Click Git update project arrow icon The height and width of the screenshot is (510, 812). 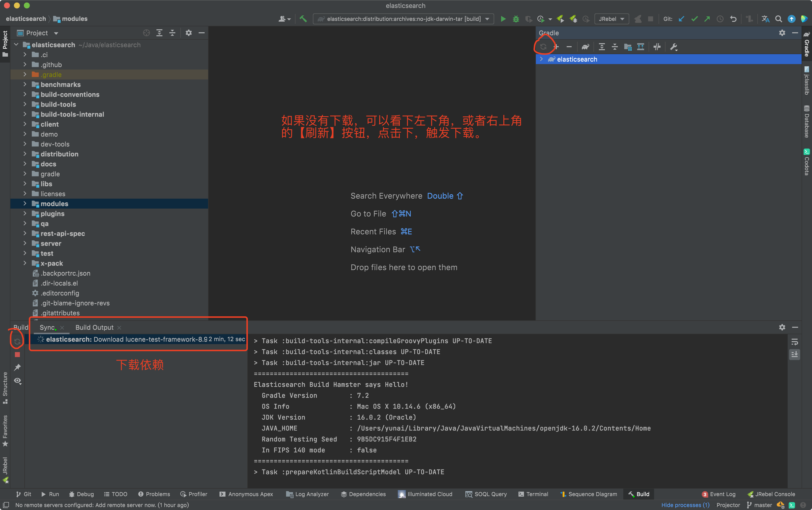coord(681,19)
